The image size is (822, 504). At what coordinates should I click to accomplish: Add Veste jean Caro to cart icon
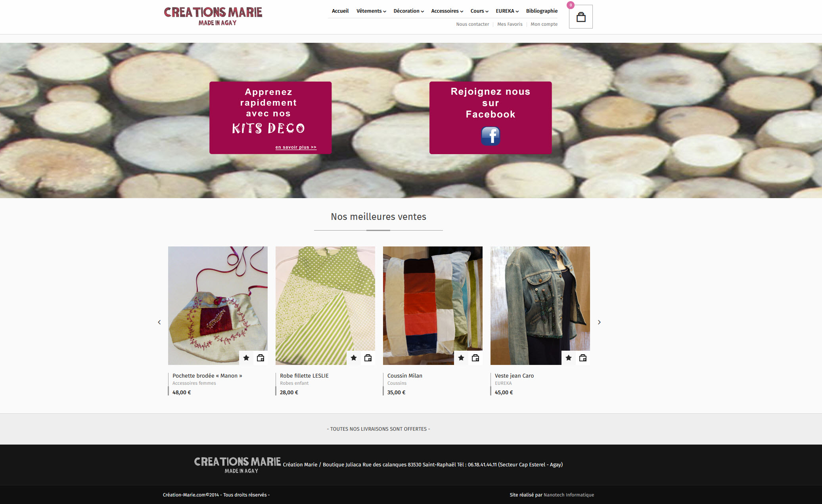pos(583,358)
